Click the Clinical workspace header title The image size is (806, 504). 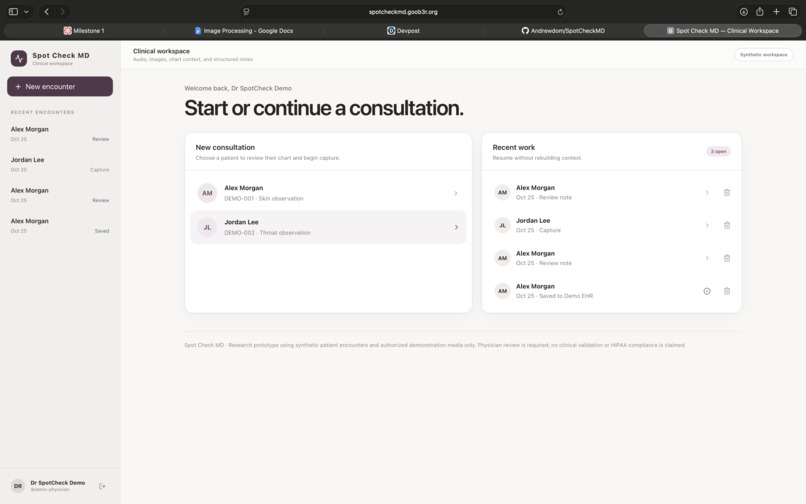[x=161, y=51]
